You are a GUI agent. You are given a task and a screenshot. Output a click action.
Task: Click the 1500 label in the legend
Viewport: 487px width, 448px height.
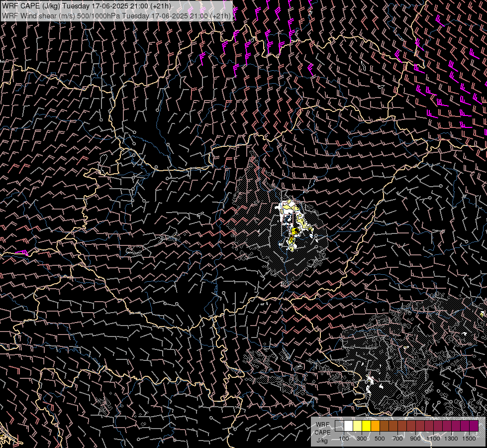[469, 439]
